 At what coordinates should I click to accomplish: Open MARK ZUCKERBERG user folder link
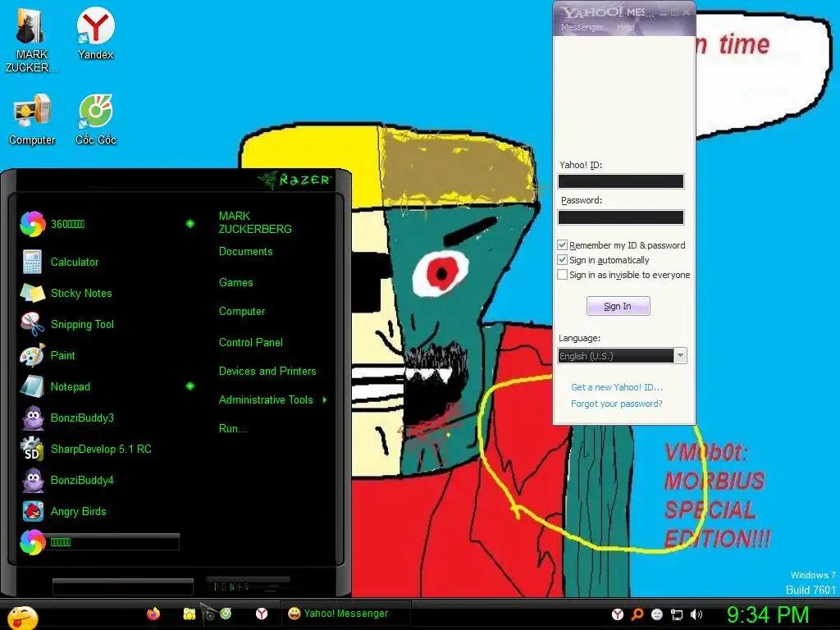255,222
